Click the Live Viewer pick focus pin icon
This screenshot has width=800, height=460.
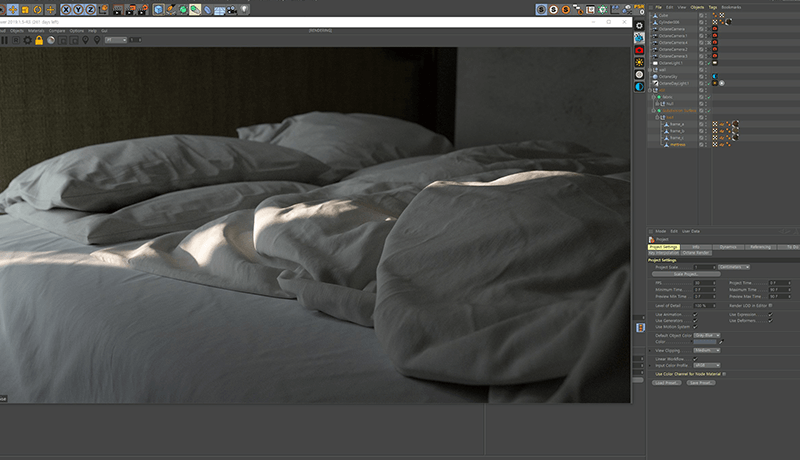tap(85, 40)
